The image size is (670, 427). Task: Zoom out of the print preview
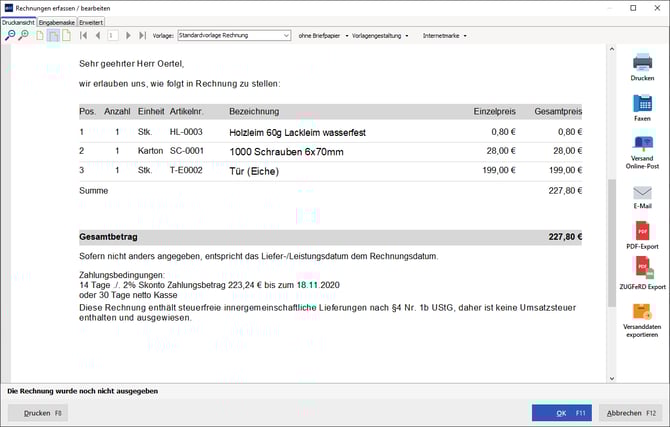click(10, 35)
